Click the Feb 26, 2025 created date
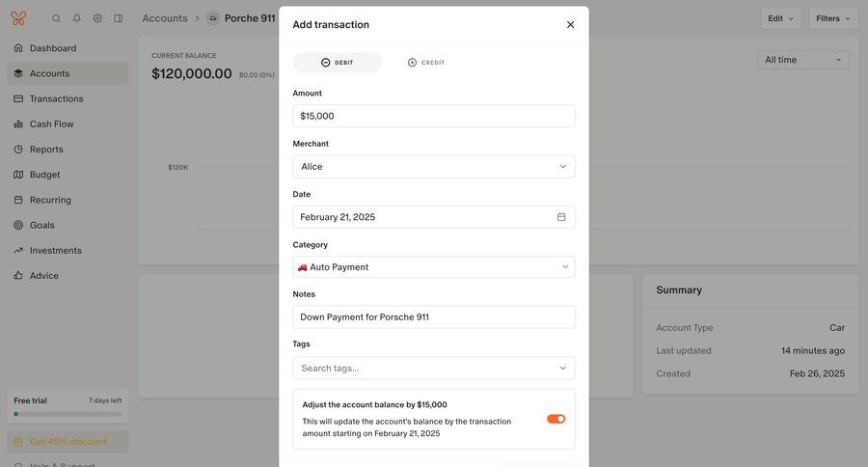Image resolution: width=868 pixels, height=467 pixels. (817, 373)
